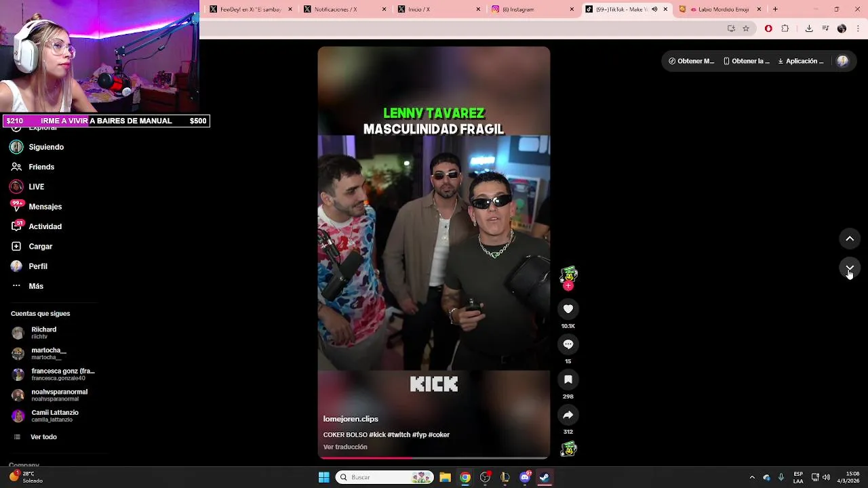The width and height of the screenshot is (868, 488).
Task: Open File Explorer from taskbar
Action: click(445, 477)
